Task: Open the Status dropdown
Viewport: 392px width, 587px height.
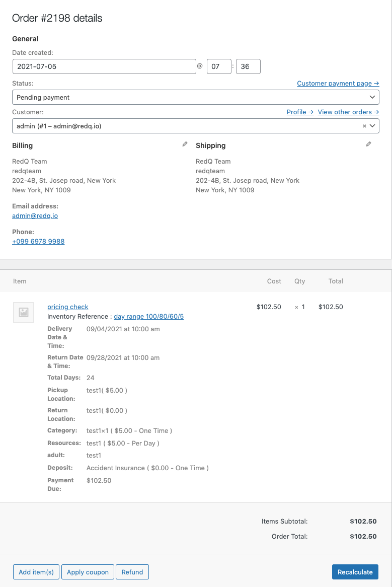Action: click(195, 97)
